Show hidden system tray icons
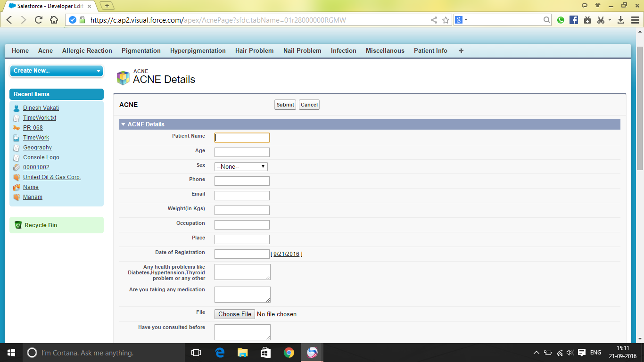Viewport: 644px width, 362px height. (536, 353)
